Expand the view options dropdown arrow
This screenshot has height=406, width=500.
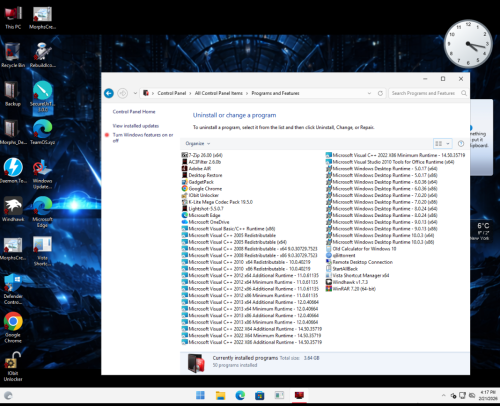448,144
